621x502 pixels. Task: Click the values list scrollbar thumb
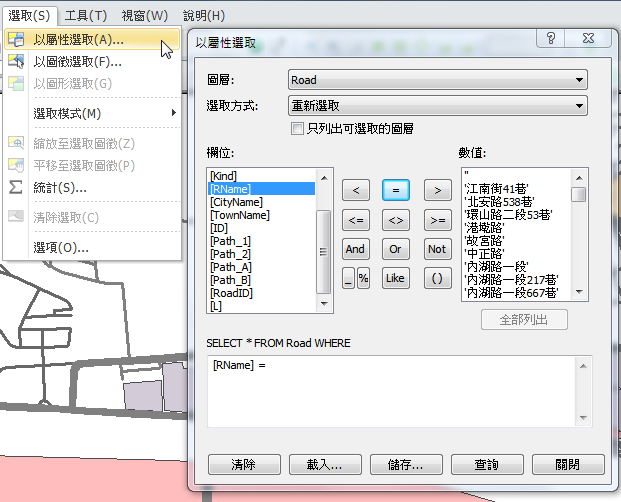(x=579, y=194)
